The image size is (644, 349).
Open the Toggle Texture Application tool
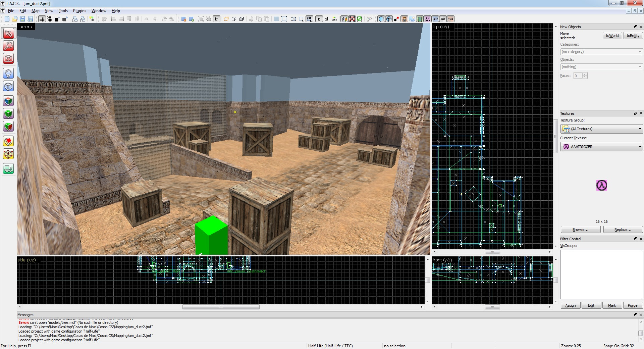[x=8, y=101]
